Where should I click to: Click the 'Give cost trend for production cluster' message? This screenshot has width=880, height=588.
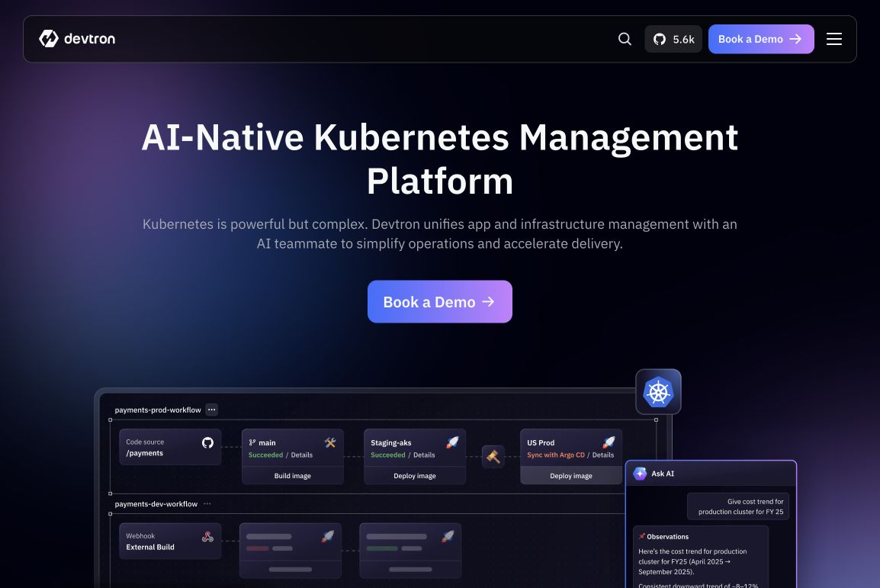tap(738, 506)
